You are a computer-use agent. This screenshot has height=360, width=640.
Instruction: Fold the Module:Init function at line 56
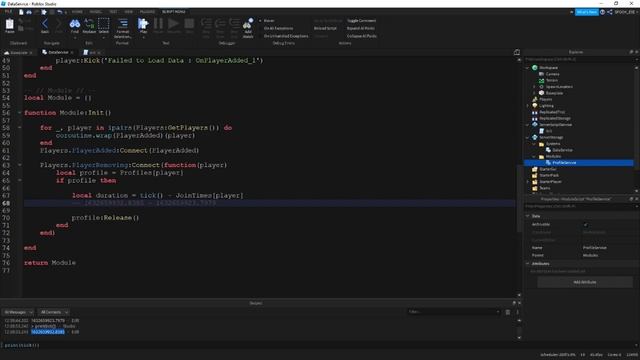tap(20, 113)
